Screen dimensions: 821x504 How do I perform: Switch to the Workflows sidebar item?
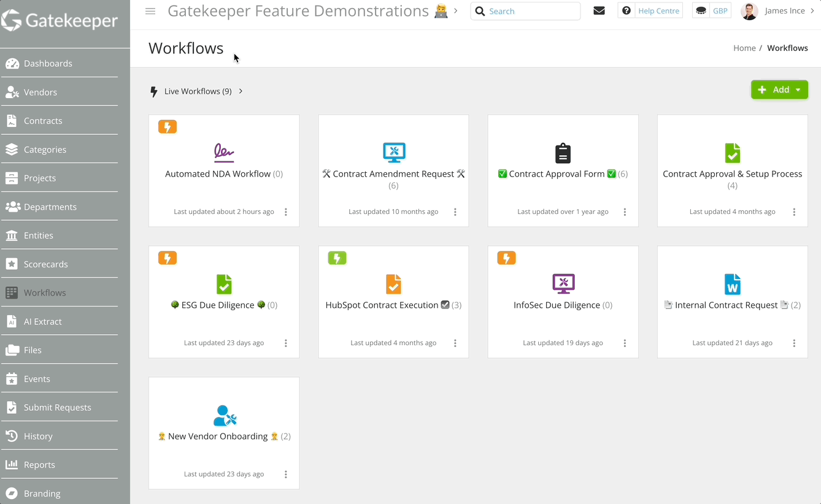point(44,292)
